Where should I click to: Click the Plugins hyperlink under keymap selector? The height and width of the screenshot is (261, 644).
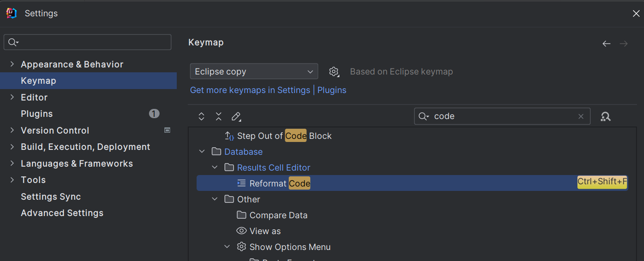point(332,90)
